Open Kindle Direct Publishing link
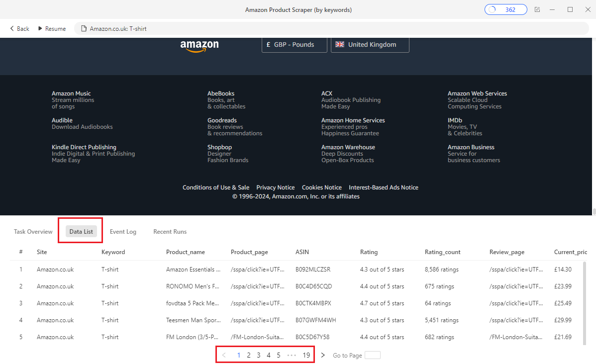Screen dimensions: 596x364 click(84, 147)
